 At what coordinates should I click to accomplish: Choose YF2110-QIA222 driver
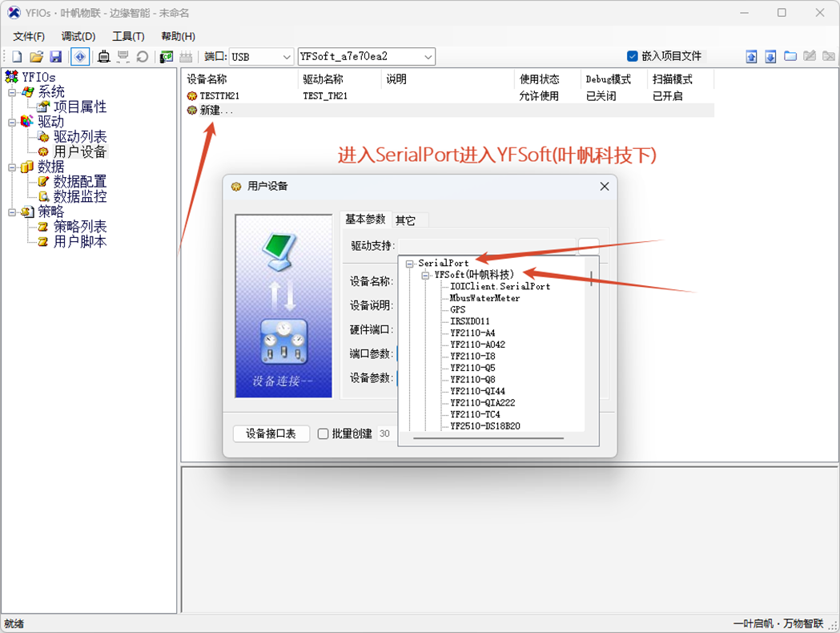[483, 403]
